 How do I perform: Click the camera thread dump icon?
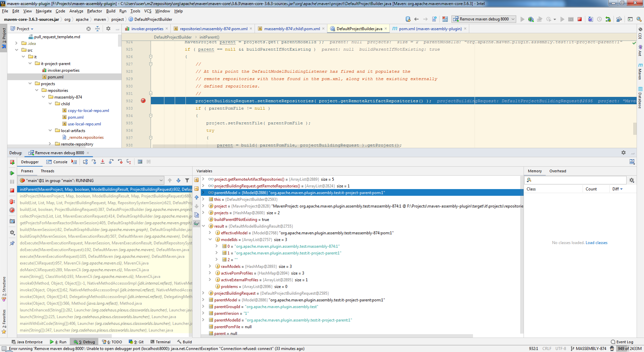(x=12, y=221)
